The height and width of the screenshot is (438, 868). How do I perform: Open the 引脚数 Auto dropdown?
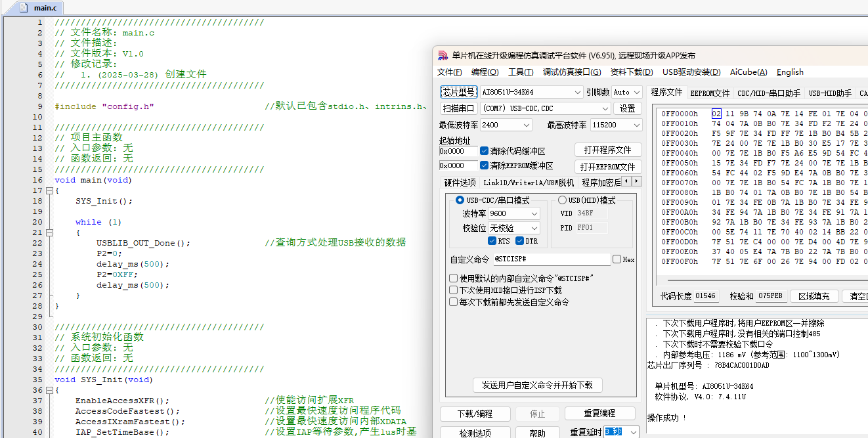[636, 93]
